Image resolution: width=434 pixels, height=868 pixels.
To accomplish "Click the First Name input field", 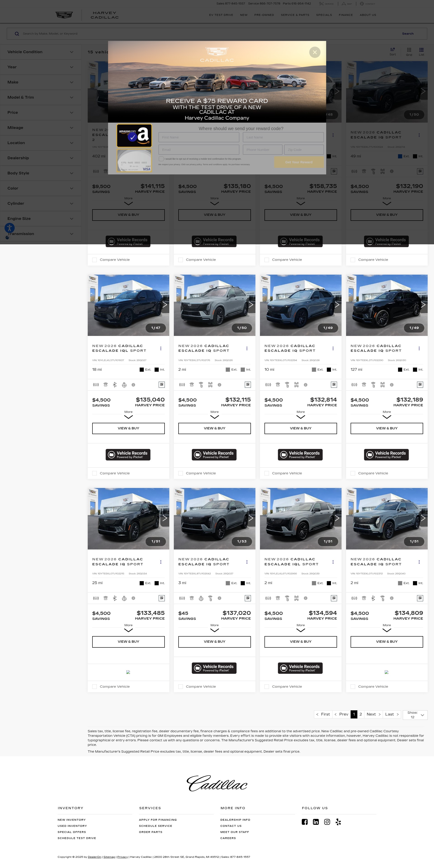I will [x=199, y=137].
